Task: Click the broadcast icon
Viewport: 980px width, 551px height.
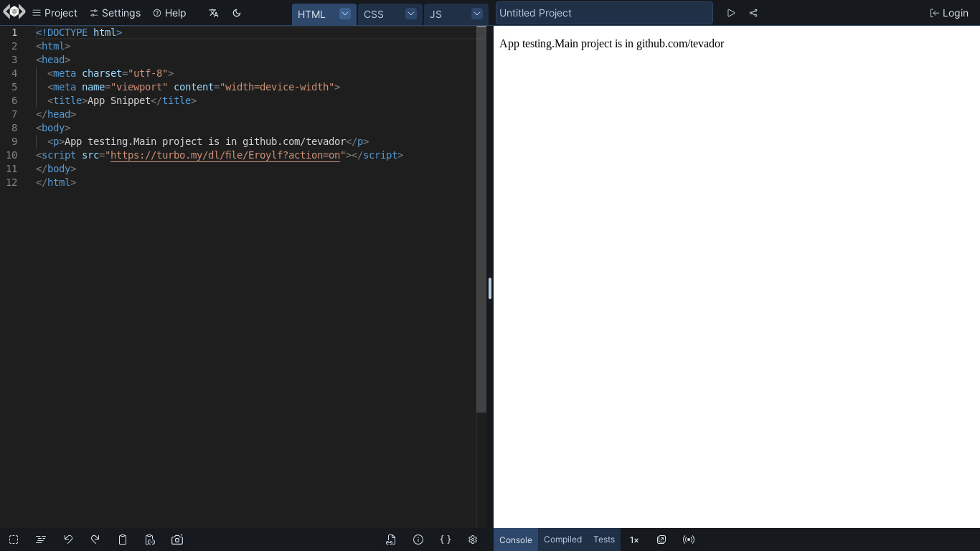Action: click(x=689, y=540)
